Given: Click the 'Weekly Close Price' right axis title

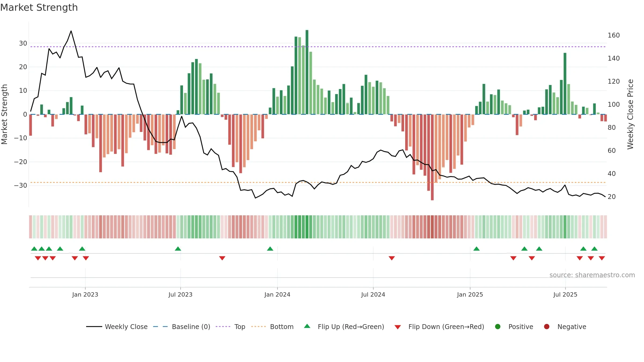Looking at the screenshot, I should (x=630, y=114).
